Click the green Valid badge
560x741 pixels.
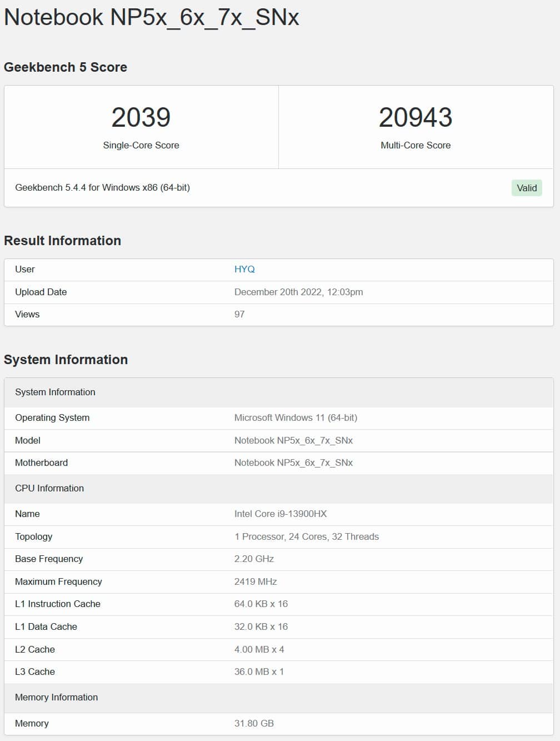click(x=527, y=188)
